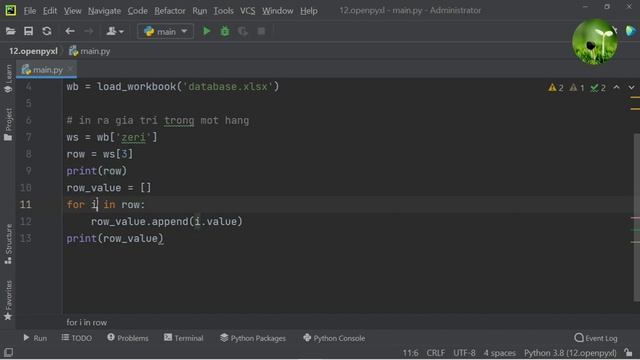Open the Run tool window
640x360 pixels.
coord(35,338)
